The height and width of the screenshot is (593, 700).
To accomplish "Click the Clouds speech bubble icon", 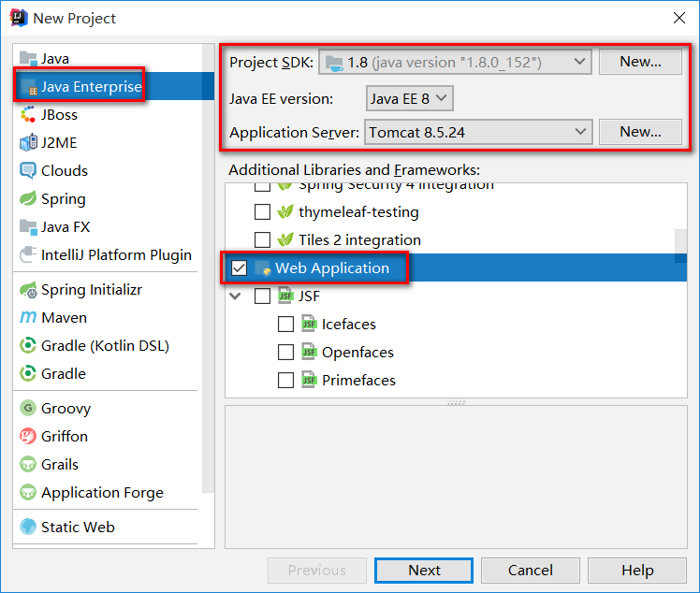I will pyautogui.click(x=28, y=171).
